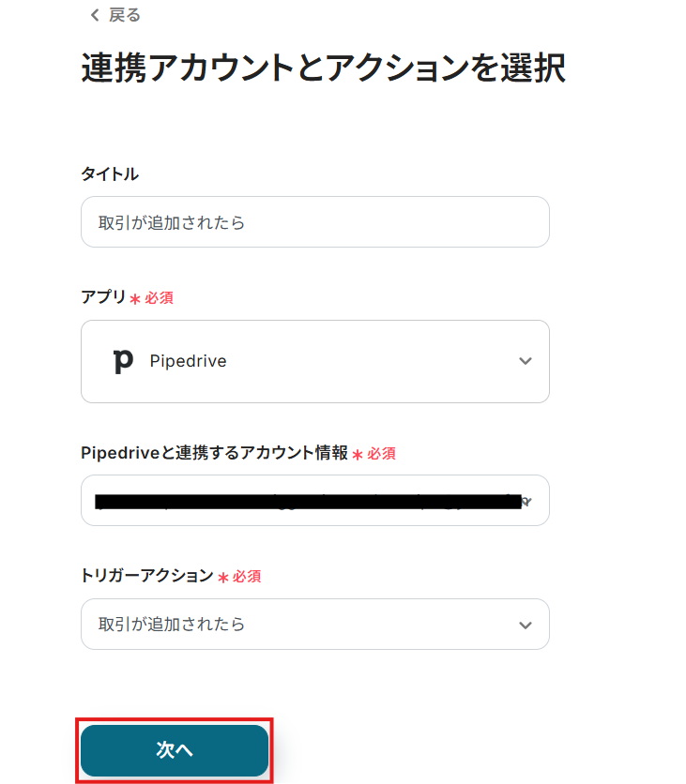The image size is (686, 784).
Task: Click the 必須 marker beside アプリ
Action: click(x=159, y=298)
